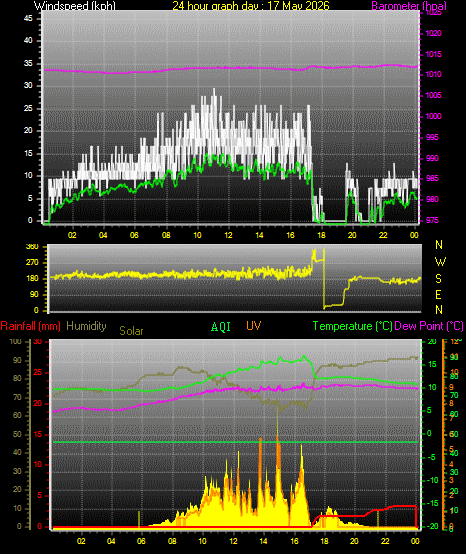This screenshot has width=466, height=554.
Task: Click the "100" humidity axis value
Action: [16, 341]
